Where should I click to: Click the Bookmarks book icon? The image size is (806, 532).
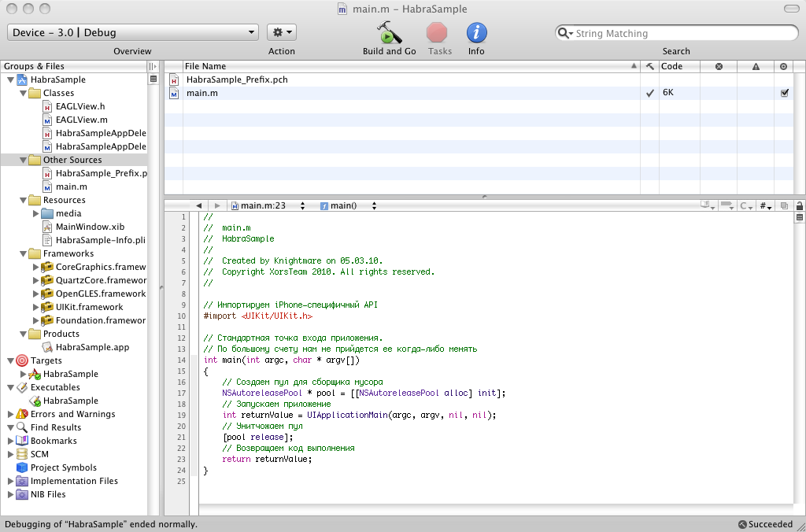22,441
